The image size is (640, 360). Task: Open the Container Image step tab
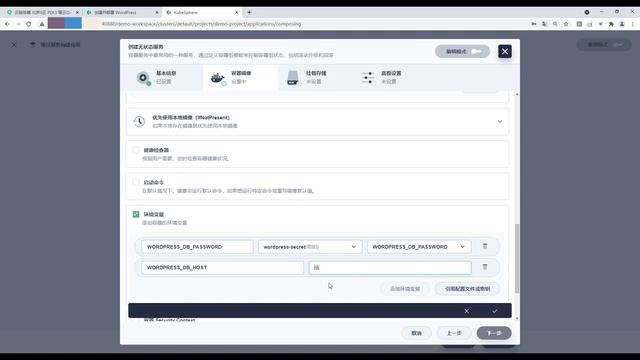click(240, 77)
